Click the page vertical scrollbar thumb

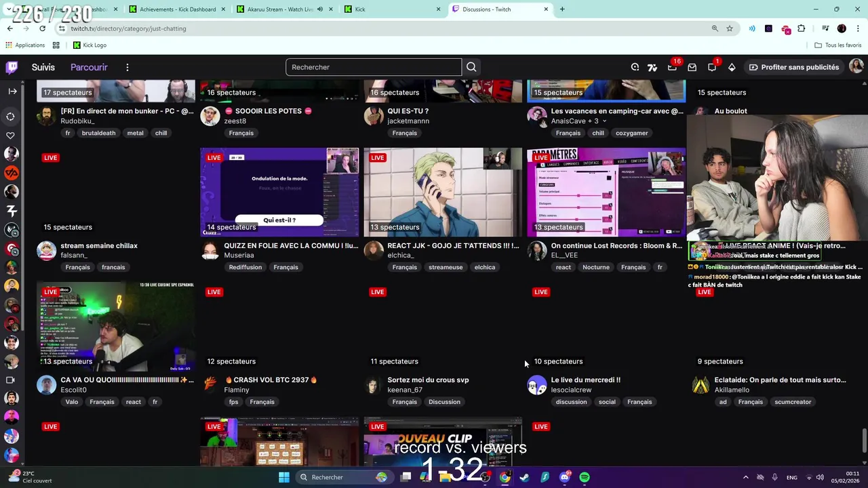tap(864, 439)
